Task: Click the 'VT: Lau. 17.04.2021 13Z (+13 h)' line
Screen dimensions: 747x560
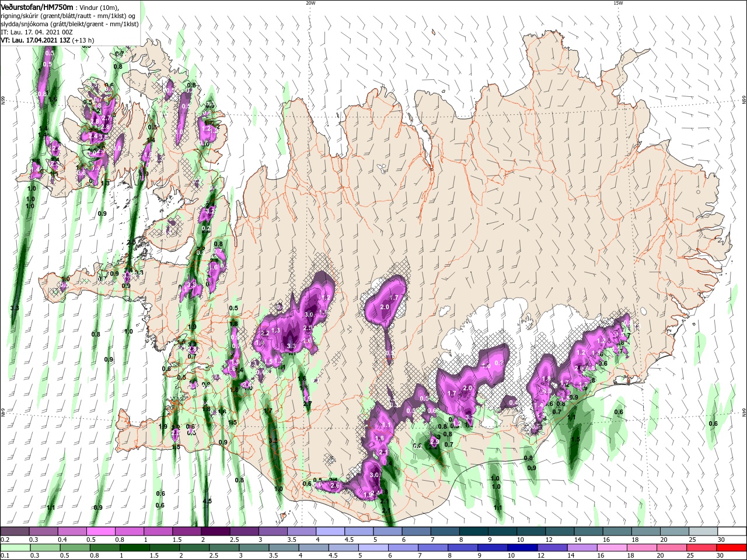Action: pos(47,40)
